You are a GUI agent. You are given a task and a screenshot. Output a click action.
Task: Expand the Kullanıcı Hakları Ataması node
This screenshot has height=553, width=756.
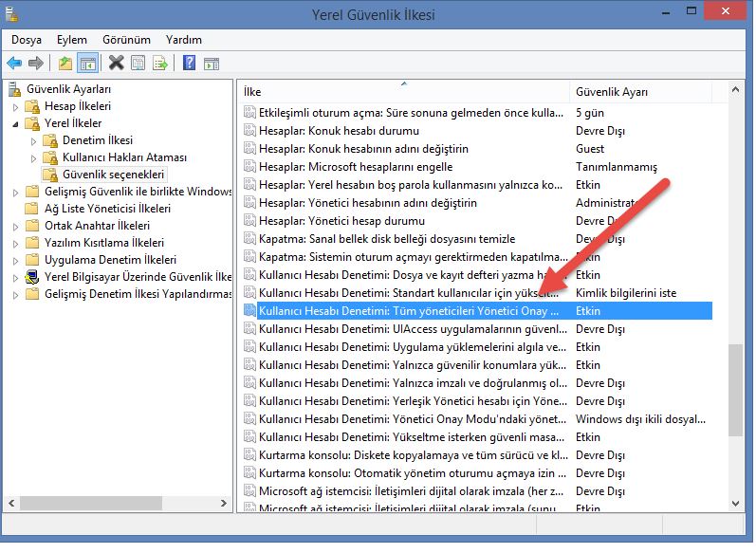[x=34, y=158]
